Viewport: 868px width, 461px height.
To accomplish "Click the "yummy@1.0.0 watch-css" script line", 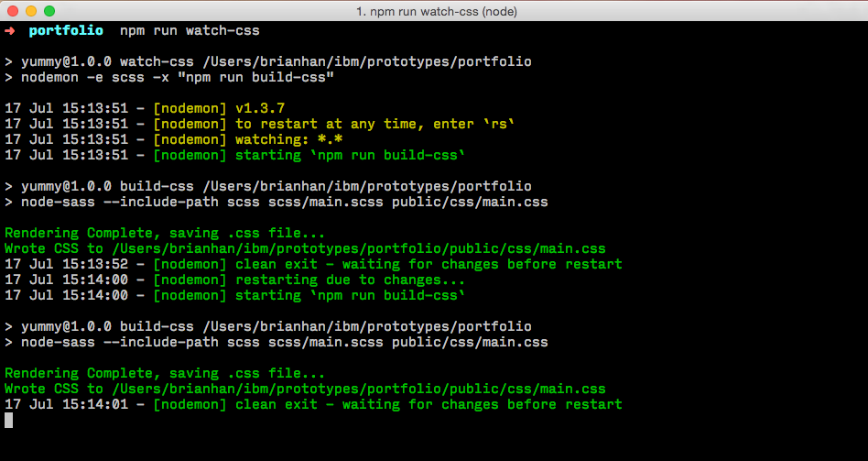I will click(268, 61).
